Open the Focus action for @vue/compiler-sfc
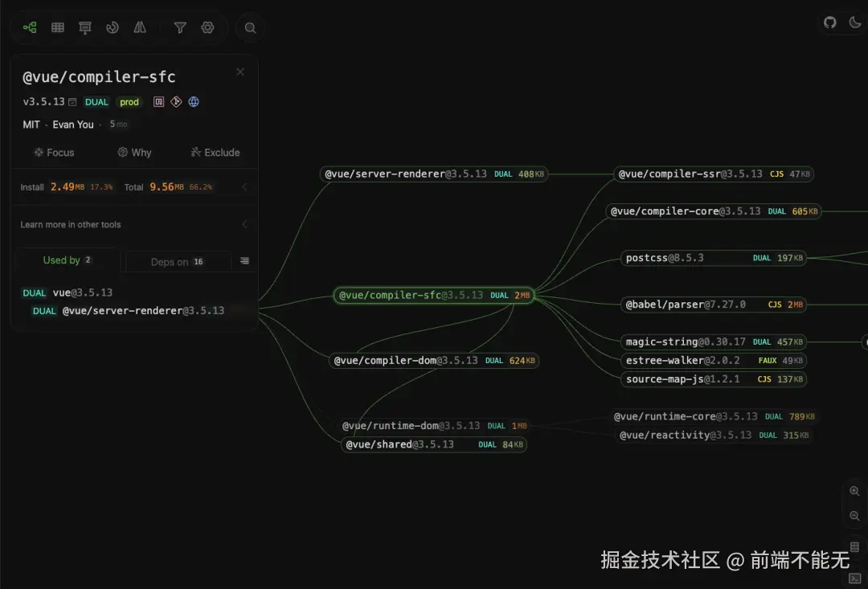Screen dimensions: 868x589 [x=55, y=152]
